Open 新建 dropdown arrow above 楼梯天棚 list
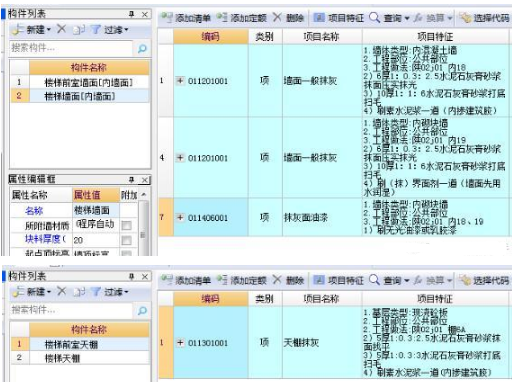 [x=49, y=292]
